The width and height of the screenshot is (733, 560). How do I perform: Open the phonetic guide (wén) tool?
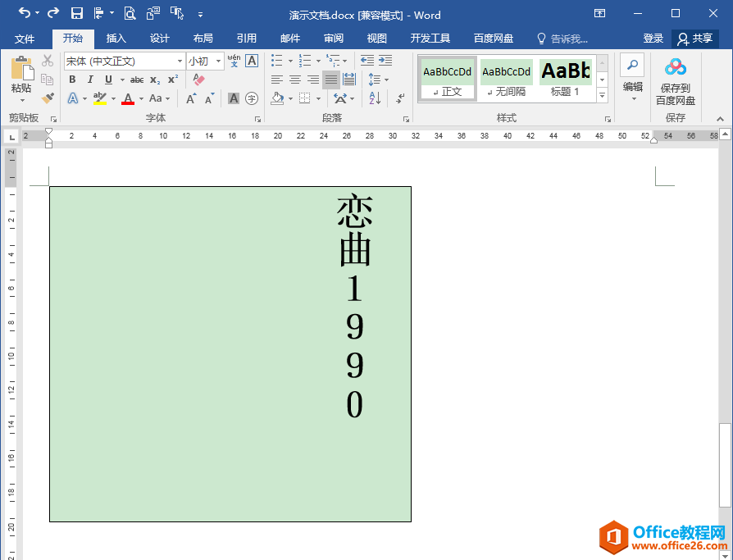pos(234,61)
